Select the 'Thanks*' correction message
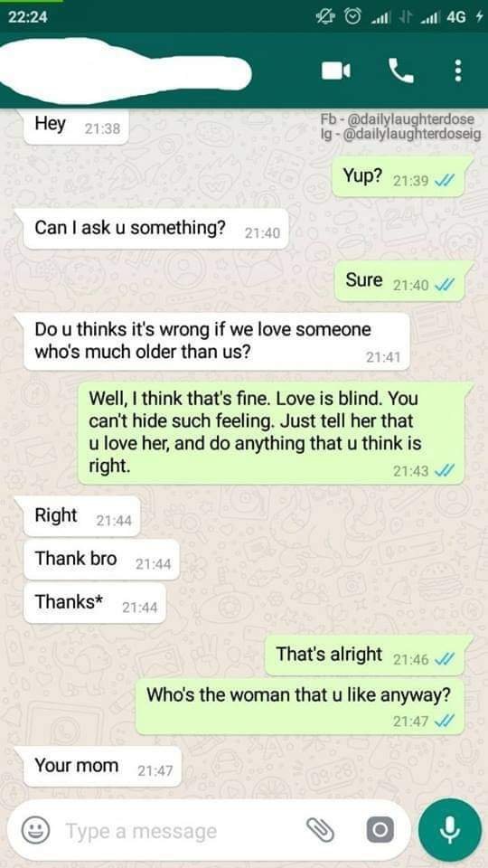This screenshot has width=488, height=868. tap(95, 603)
